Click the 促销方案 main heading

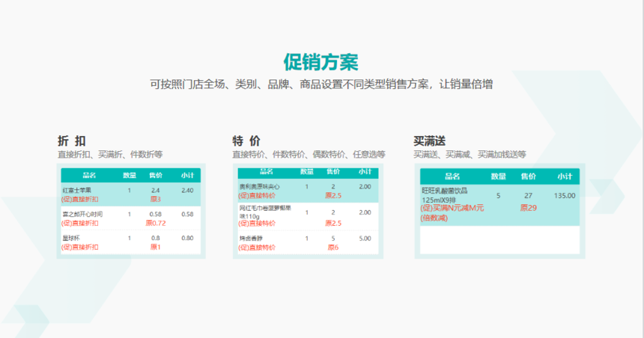tap(321, 63)
